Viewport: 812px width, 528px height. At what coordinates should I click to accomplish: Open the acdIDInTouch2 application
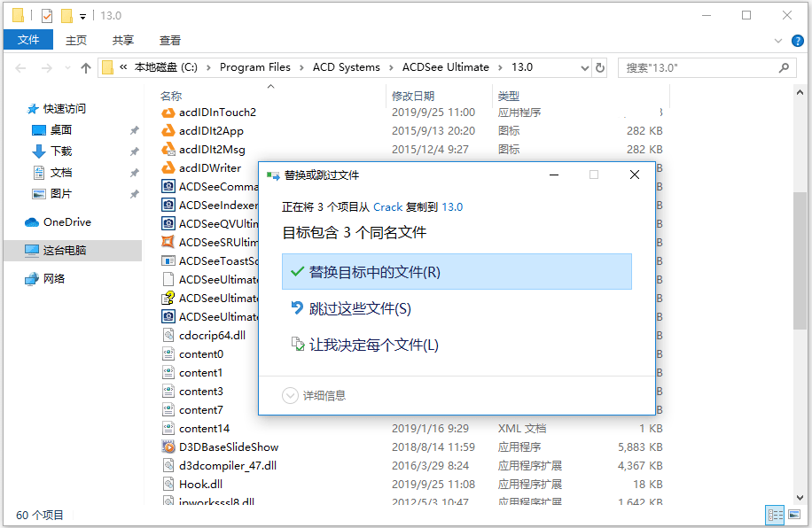point(207,112)
